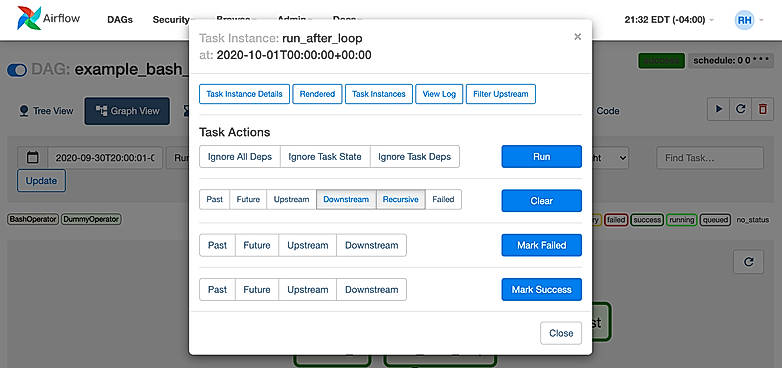Click graph refresh icon button
Screen dimensions: 782x368
pos(748,262)
